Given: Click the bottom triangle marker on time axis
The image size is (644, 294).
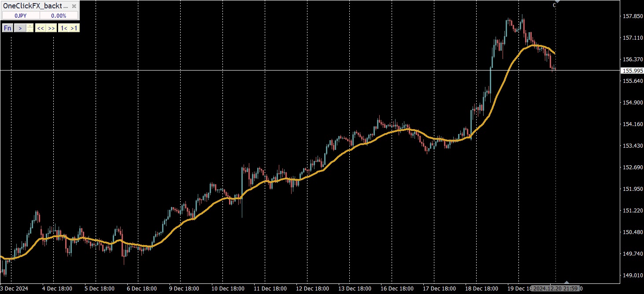Looking at the screenshot, I should coord(566,282).
